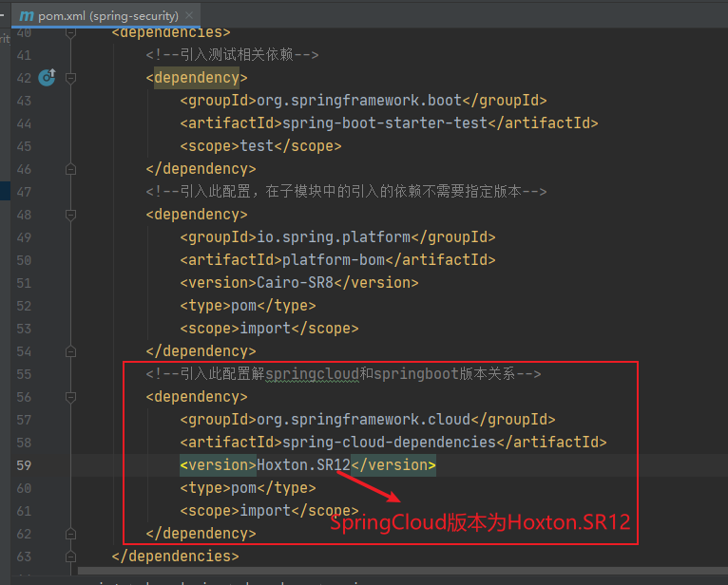Image resolution: width=728 pixels, height=585 pixels.
Task: Click the springcloud comment on line 55
Action: coord(344,373)
